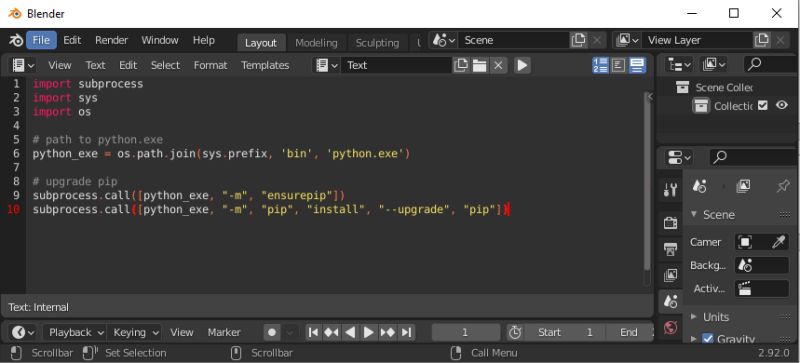The width and height of the screenshot is (800, 363).
Task: Add a new view layer icon
Action: 762,40
